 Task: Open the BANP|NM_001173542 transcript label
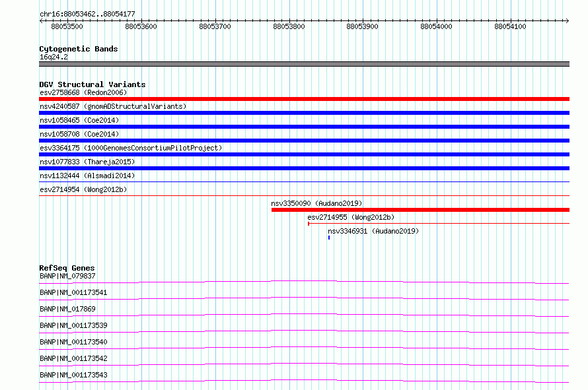coord(73,358)
